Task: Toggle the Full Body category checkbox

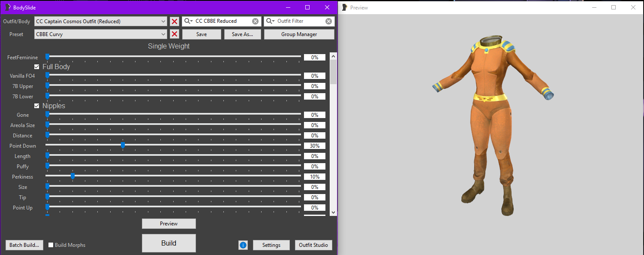Action: tap(37, 67)
